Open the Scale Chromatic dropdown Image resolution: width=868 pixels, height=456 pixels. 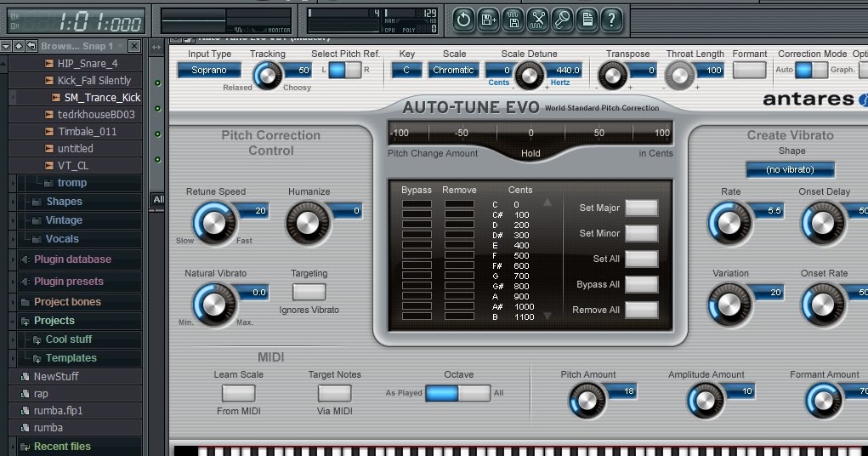pyautogui.click(x=453, y=70)
